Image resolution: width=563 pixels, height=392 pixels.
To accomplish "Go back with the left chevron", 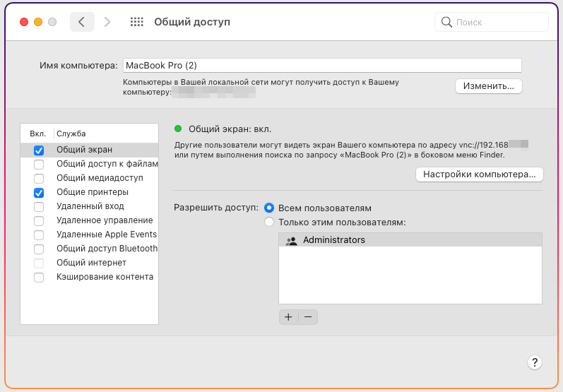I will [x=82, y=22].
